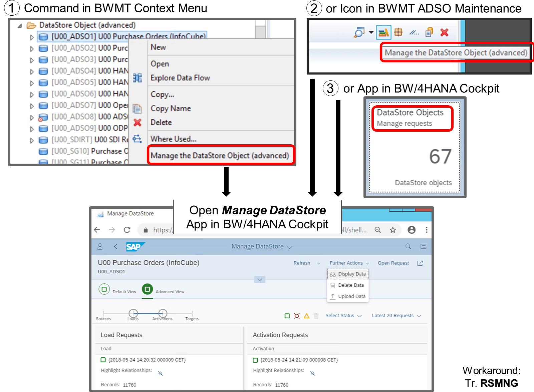
Task: Switch to Default View
Action: click(104, 289)
